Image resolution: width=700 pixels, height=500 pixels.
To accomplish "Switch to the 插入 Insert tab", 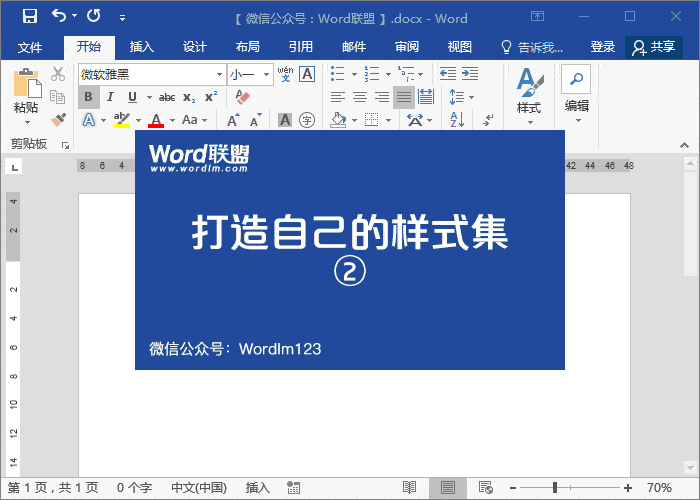I will pos(142,47).
